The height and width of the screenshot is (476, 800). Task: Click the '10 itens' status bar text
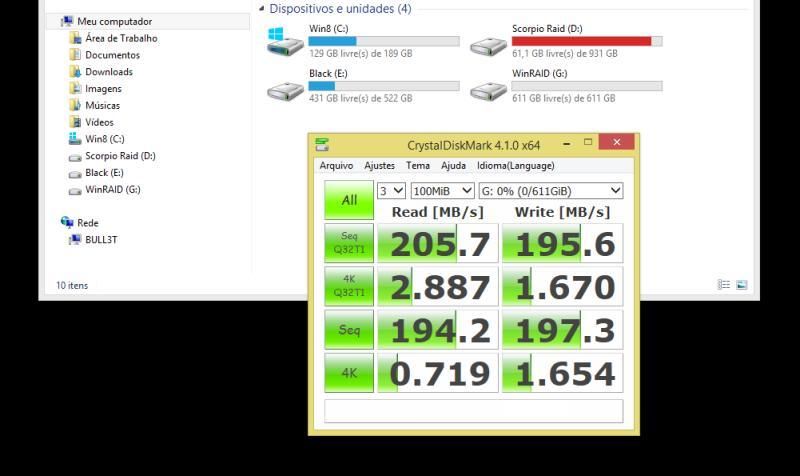[72, 285]
